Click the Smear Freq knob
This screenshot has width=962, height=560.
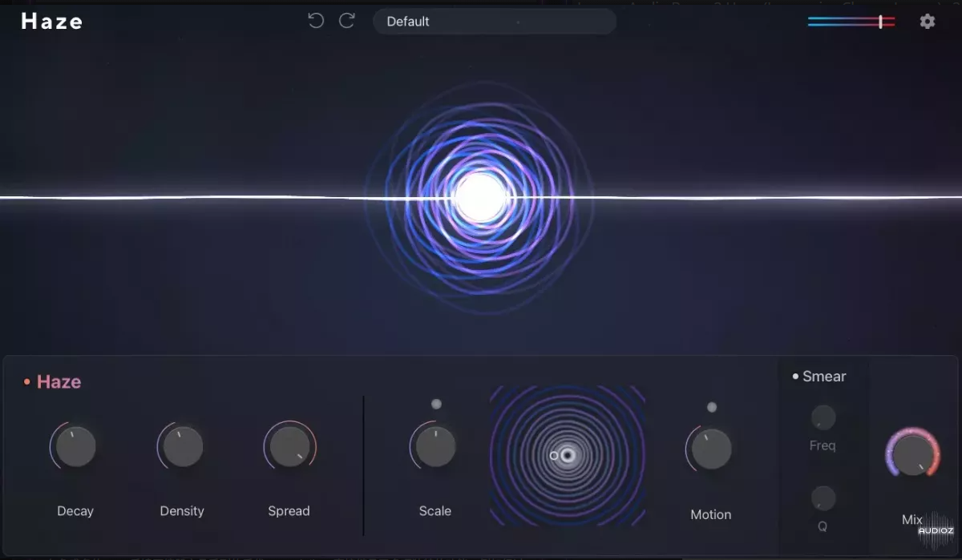(823, 417)
